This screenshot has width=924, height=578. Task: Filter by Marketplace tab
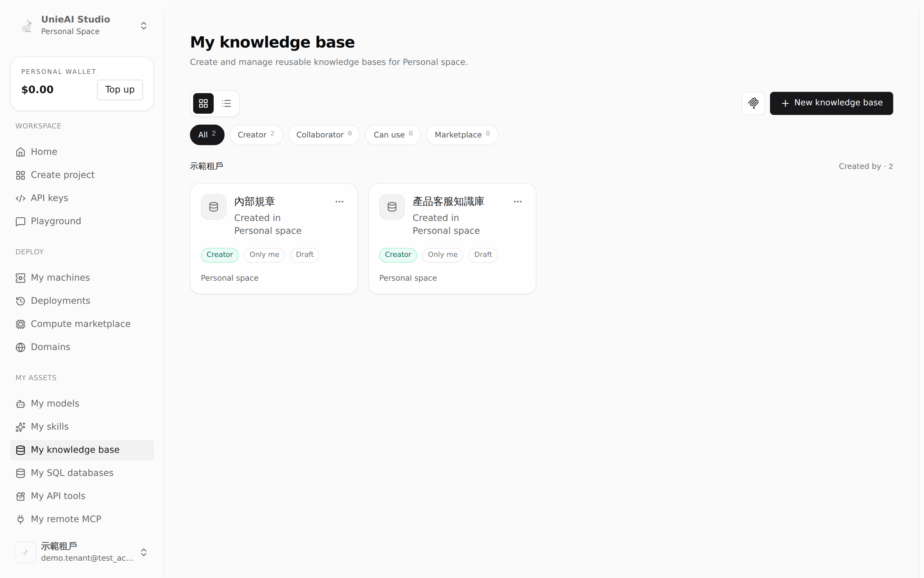coord(462,135)
